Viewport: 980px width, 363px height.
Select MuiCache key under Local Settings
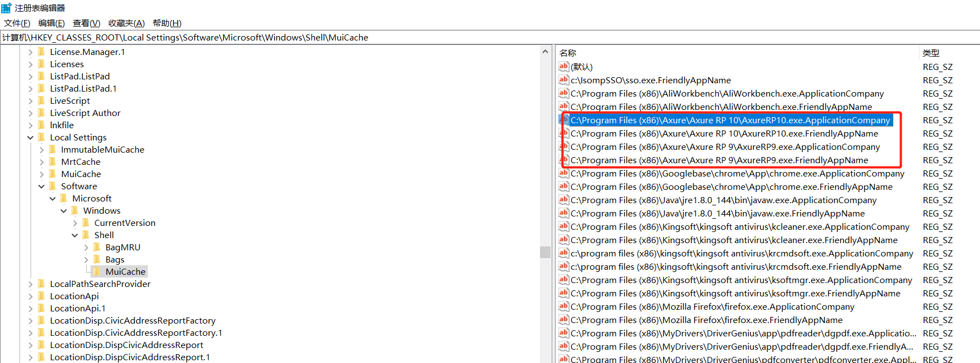coord(81,174)
